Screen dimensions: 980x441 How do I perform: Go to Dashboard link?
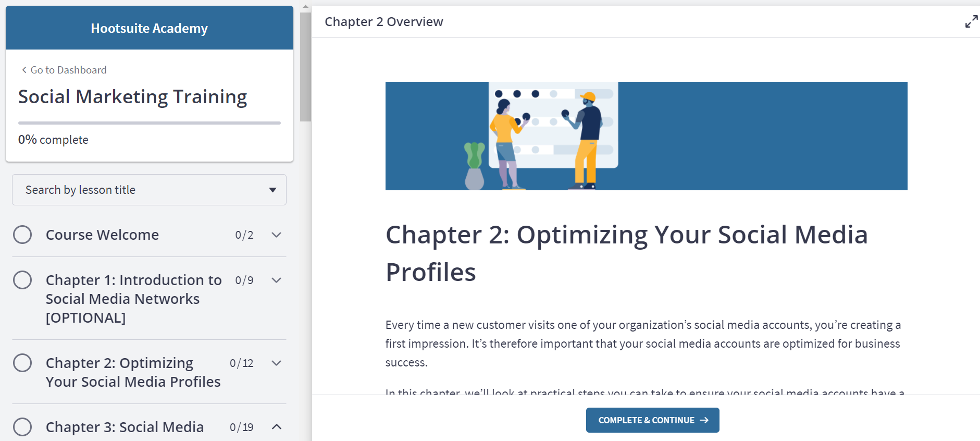(68, 70)
